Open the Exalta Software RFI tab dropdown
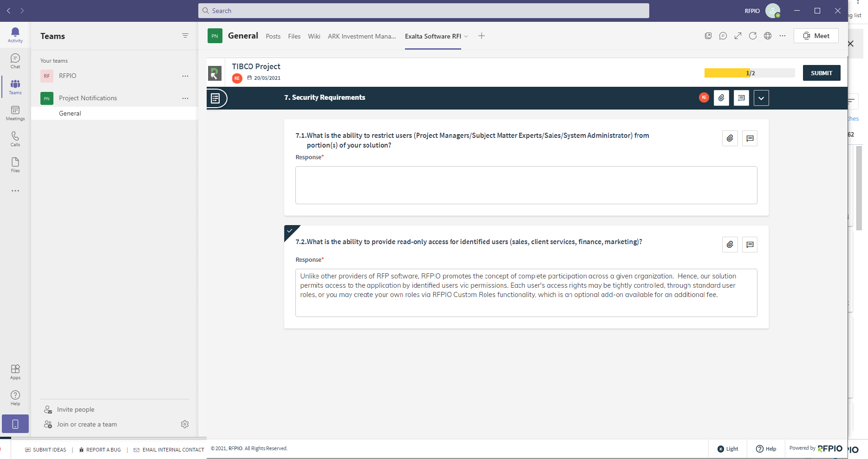 point(466,36)
